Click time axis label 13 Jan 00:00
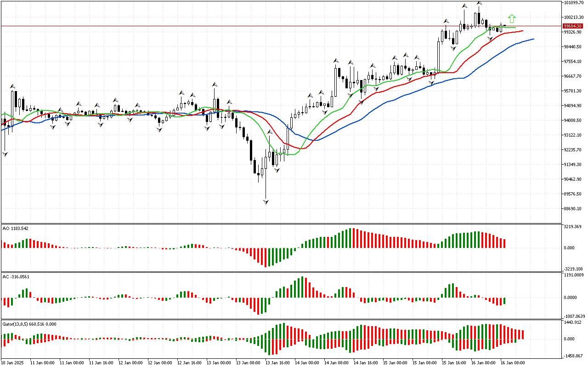The width and height of the screenshot is (588, 368). (219, 363)
